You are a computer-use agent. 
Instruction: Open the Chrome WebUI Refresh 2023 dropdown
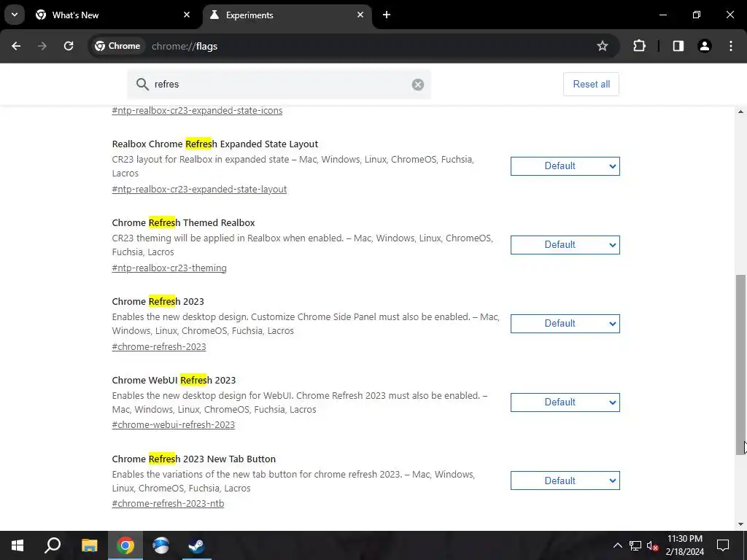[565, 402]
